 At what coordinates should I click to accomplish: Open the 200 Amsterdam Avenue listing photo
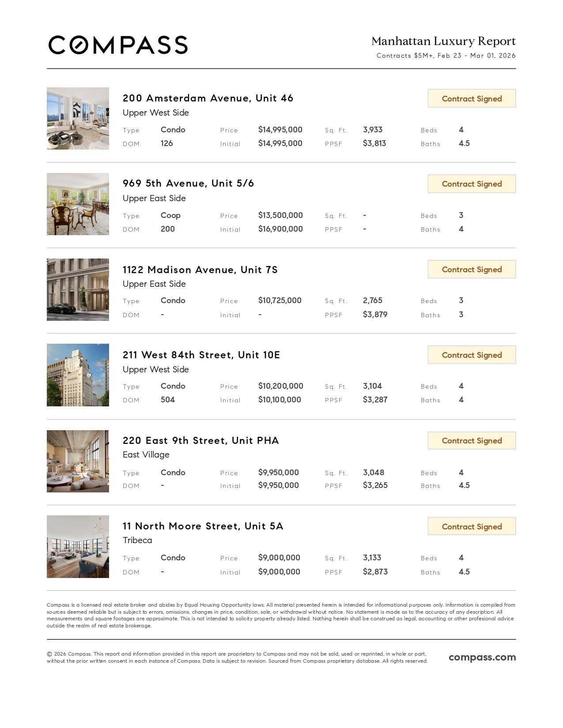click(78, 118)
